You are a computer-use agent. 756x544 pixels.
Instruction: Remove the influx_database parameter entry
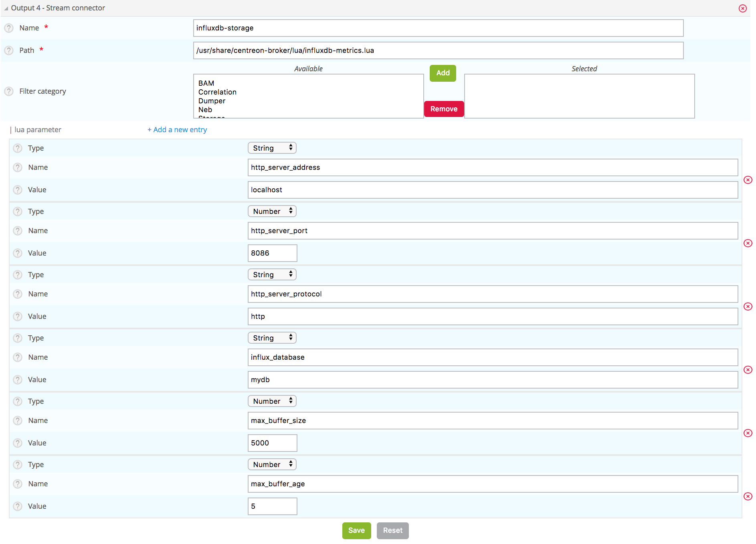tap(748, 370)
